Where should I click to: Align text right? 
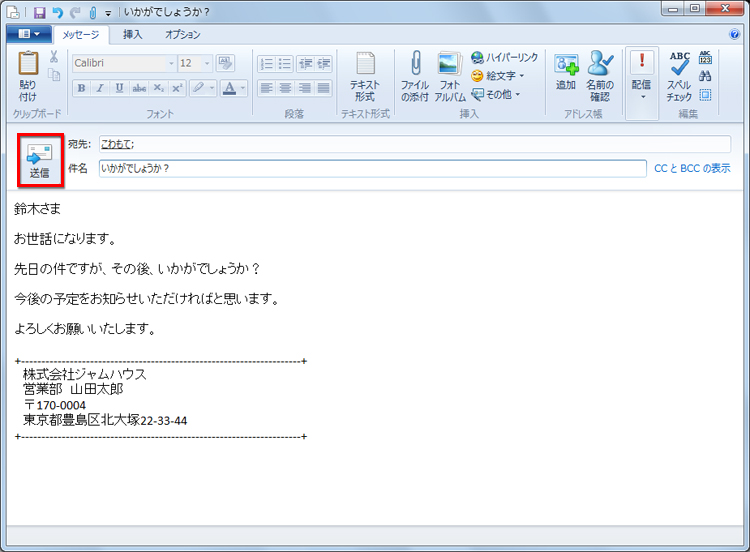click(x=304, y=88)
